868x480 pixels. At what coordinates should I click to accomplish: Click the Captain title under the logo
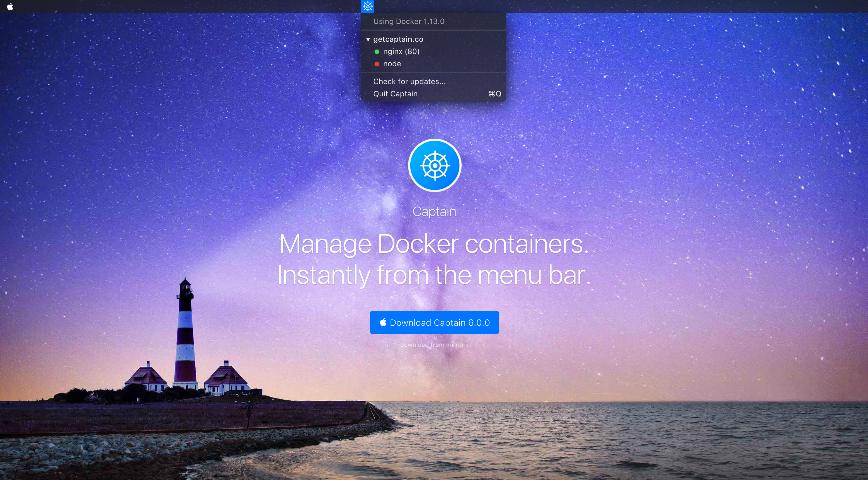434,212
